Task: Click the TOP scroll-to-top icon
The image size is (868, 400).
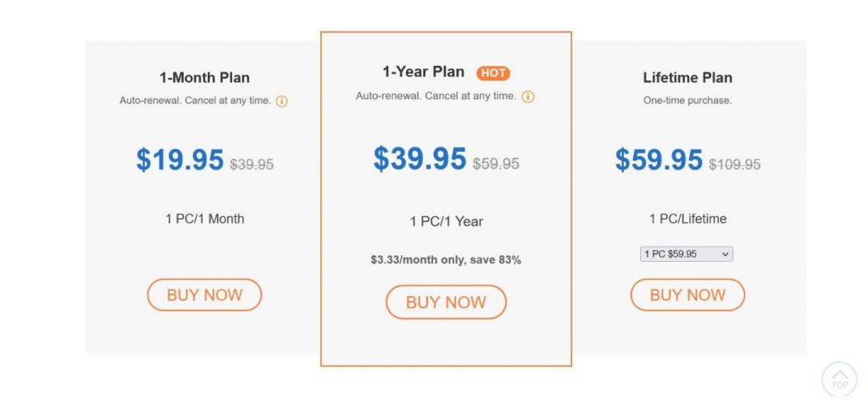Action: [x=839, y=379]
